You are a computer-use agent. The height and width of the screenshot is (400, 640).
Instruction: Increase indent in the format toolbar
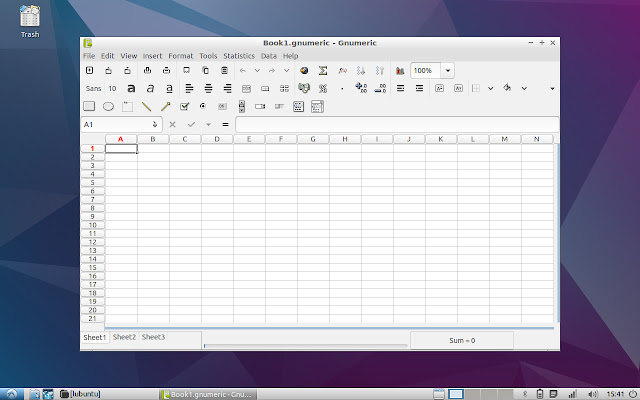click(x=419, y=88)
